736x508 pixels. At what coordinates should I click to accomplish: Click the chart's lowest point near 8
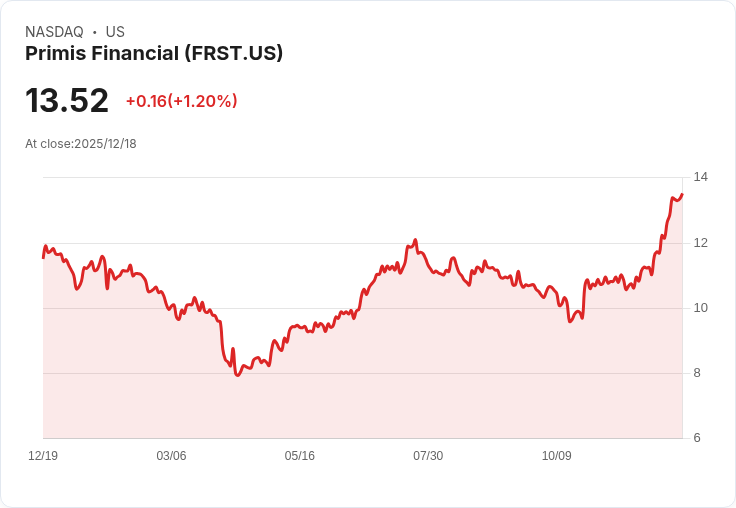(237, 375)
